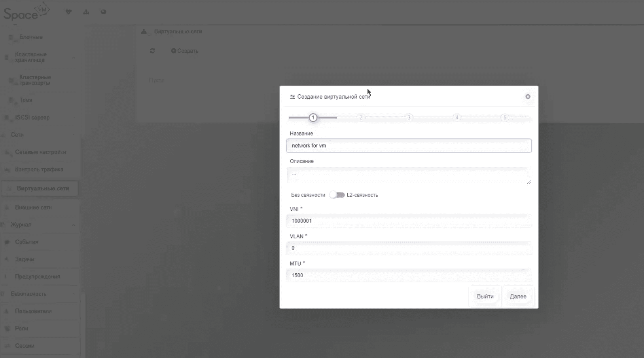Click the MTU field showing 1500
The height and width of the screenshot is (358, 644).
pyautogui.click(x=409, y=275)
